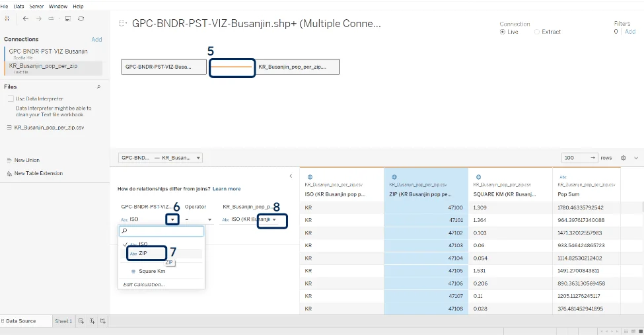Open the Operator dropdown

(210, 219)
